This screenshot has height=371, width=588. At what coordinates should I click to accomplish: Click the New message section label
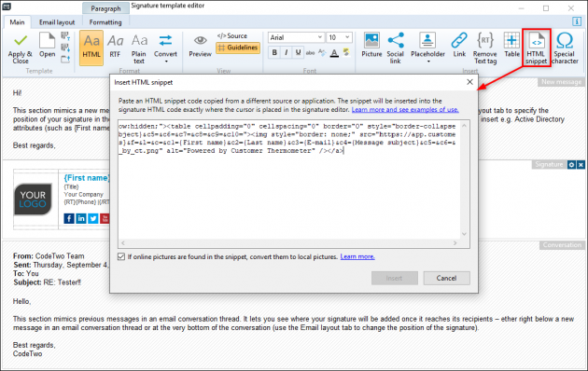(x=561, y=82)
